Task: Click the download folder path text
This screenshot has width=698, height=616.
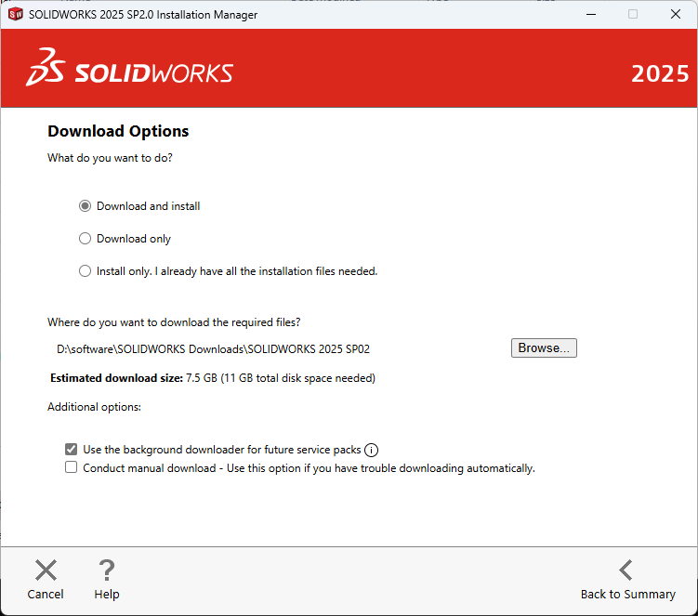Action: click(214, 349)
